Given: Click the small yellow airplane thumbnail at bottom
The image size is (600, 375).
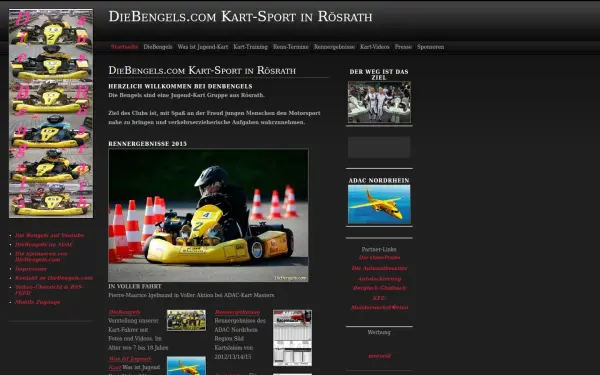Looking at the screenshot, I should tap(186, 365).
